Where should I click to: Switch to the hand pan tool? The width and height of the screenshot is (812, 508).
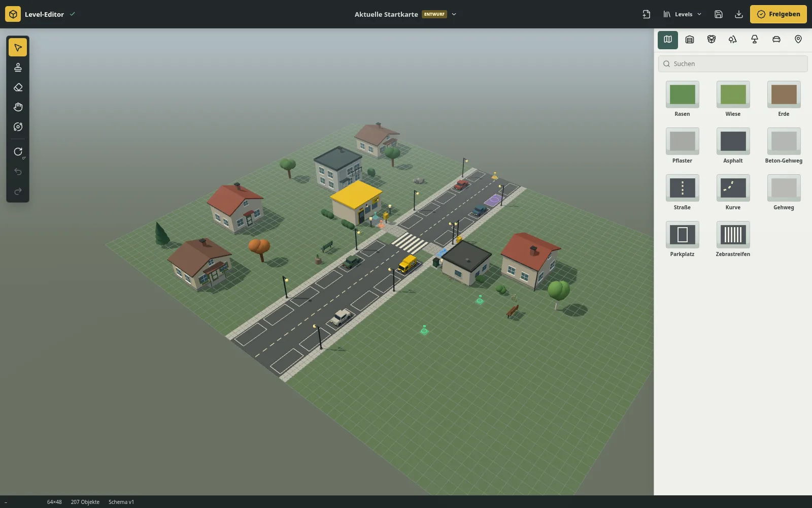tap(18, 107)
